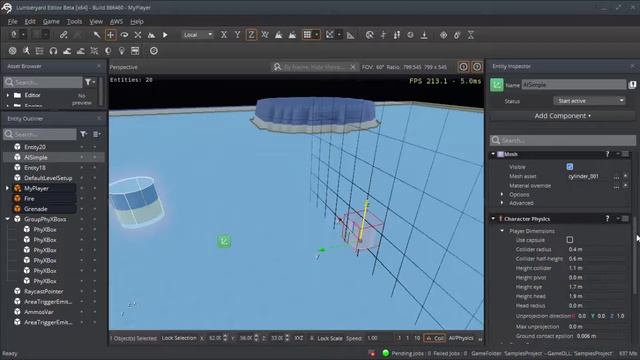Open the Tools menu
Screen dimensions: 640x360
click(74, 22)
